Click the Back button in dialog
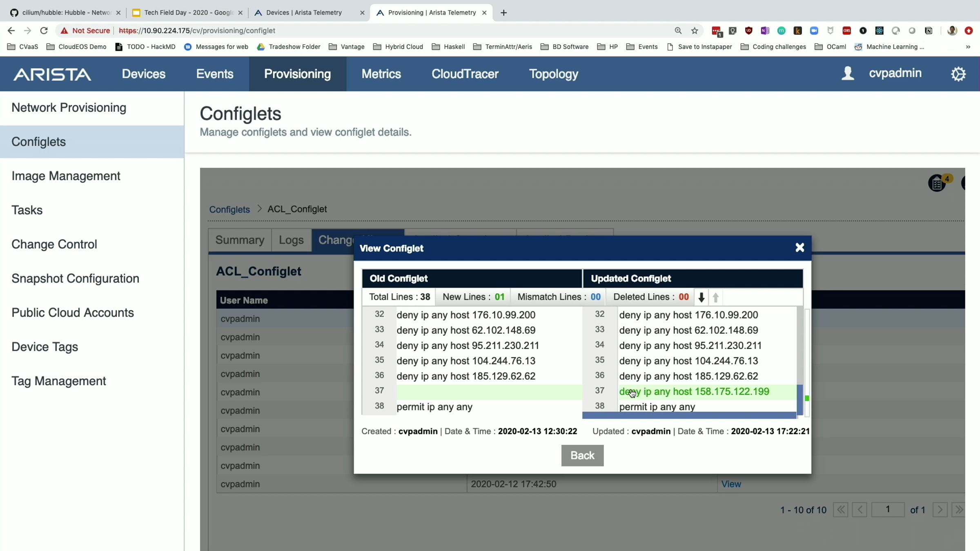 point(582,455)
